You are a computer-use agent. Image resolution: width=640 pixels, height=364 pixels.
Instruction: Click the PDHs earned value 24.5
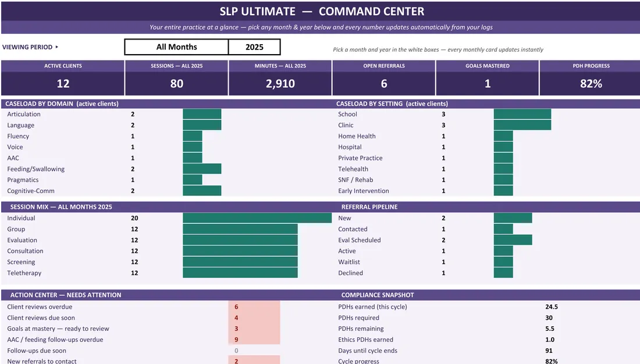click(x=552, y=307)
